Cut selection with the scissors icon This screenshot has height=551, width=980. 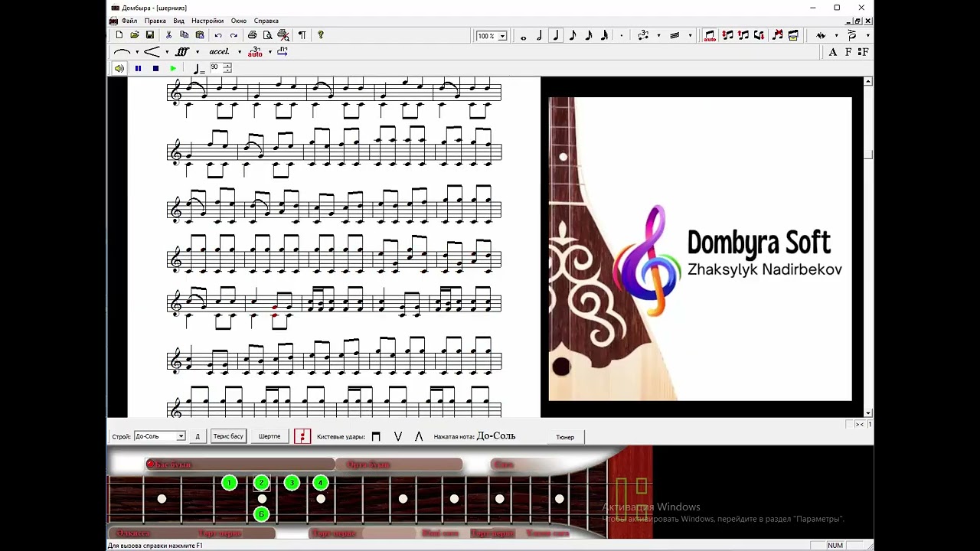pos(169,35)
